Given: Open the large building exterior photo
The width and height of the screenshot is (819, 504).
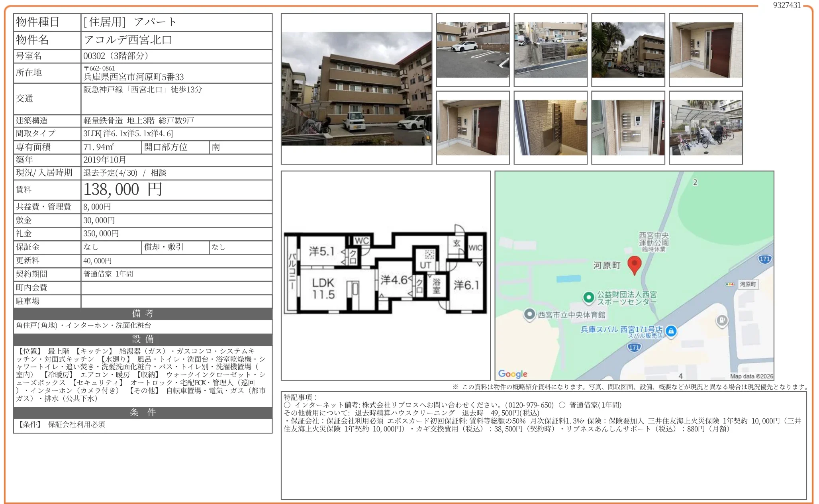Looking at the screenshot, I should (x=356, y=90).
